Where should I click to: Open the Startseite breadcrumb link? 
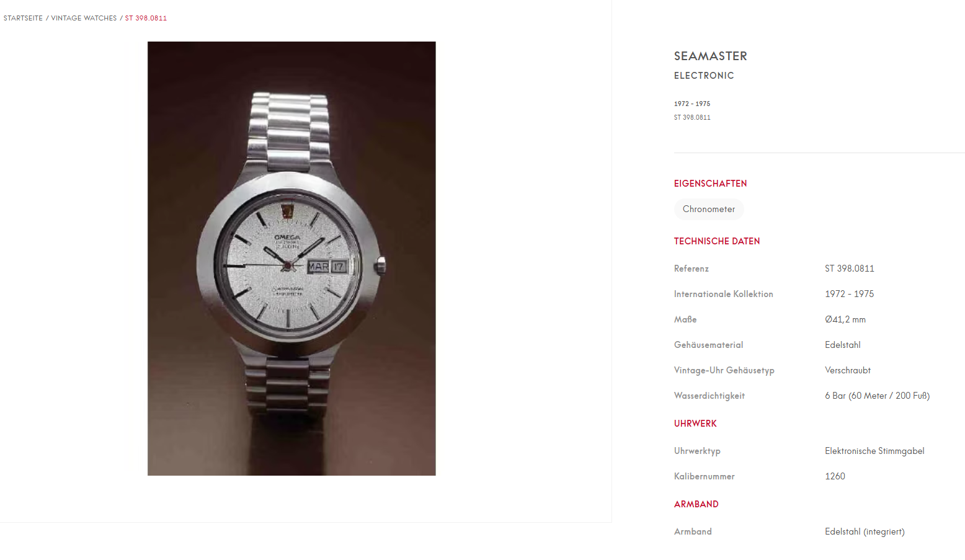click(x=23, y=18)
